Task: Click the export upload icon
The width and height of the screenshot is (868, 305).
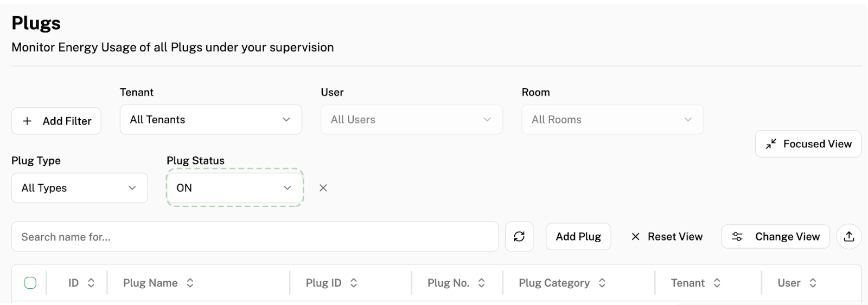Action: pyautogui.click(x=849, y=237)
